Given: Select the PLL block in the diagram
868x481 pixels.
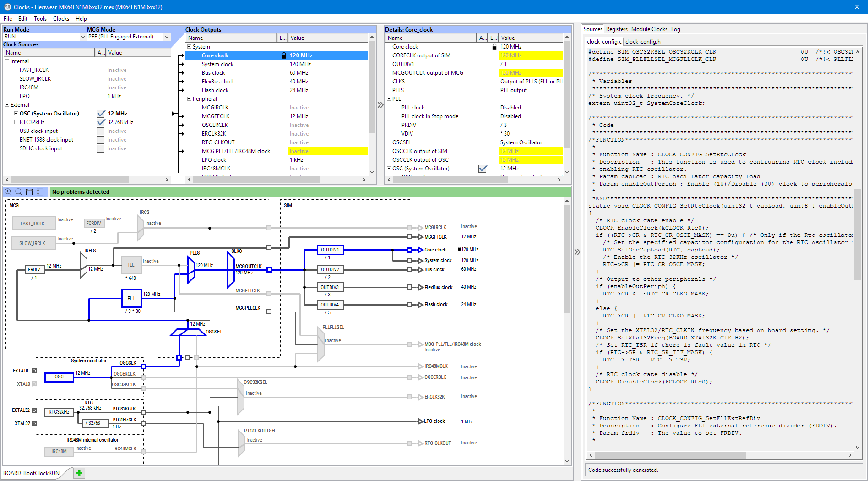Looking at the screenshot, I should coord(131,298).
